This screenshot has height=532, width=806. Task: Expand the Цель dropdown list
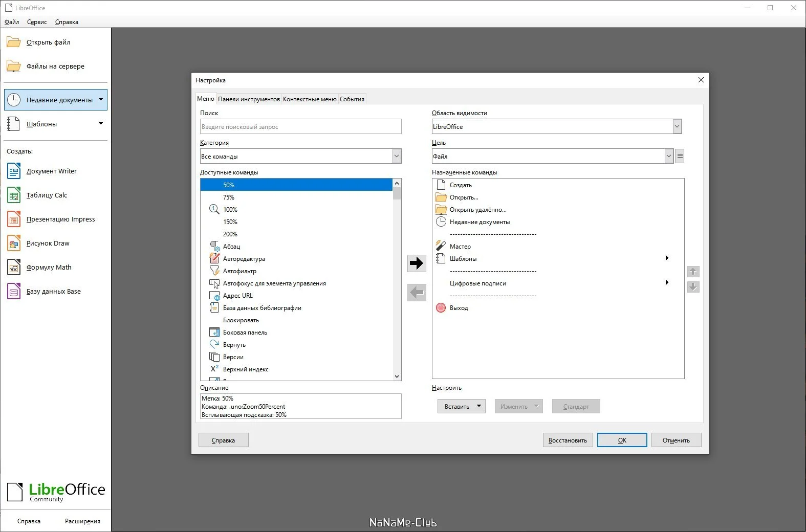(x=669, y=157)
